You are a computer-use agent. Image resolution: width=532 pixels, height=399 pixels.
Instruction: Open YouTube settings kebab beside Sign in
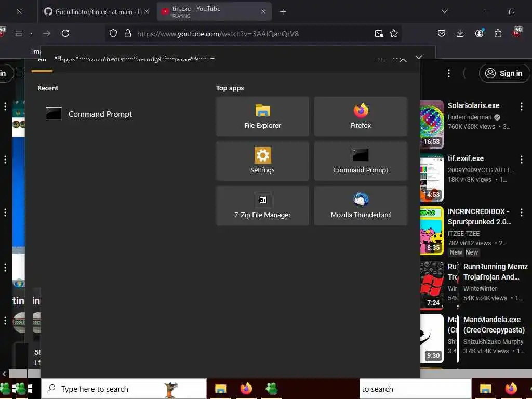pos(448,73)
